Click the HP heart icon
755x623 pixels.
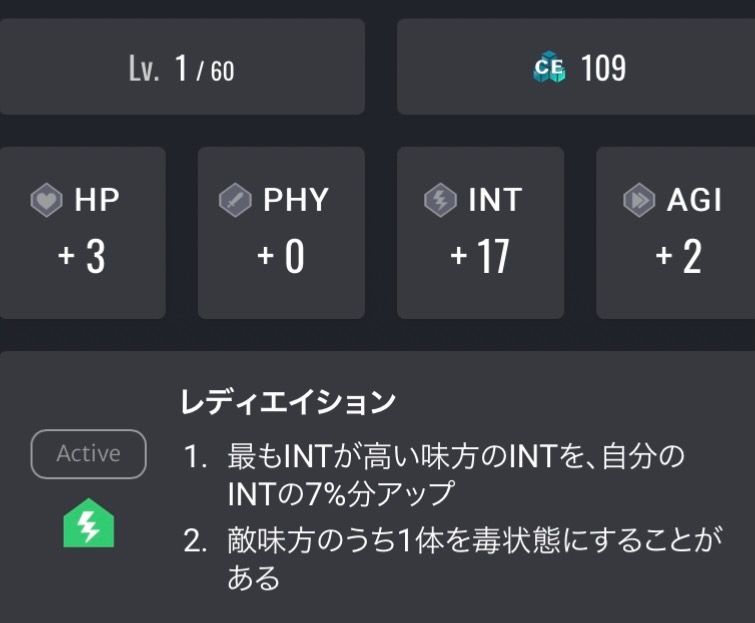click(x=47, y=200)
